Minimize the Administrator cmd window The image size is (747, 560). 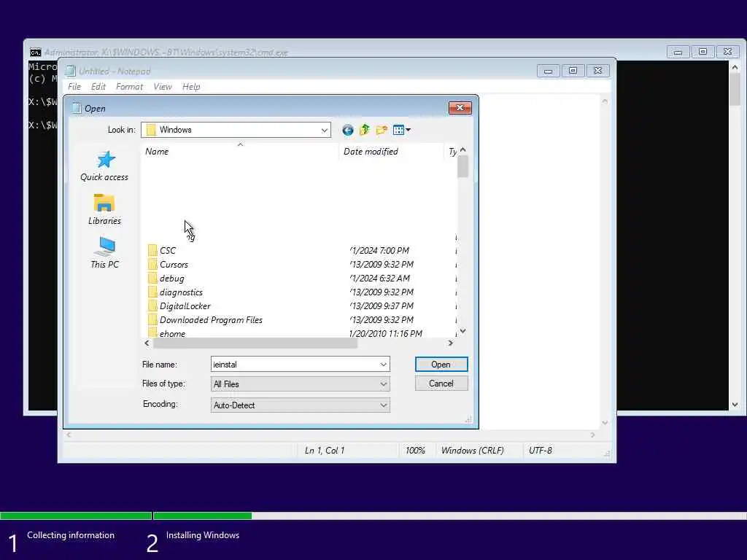pos(678,52)
